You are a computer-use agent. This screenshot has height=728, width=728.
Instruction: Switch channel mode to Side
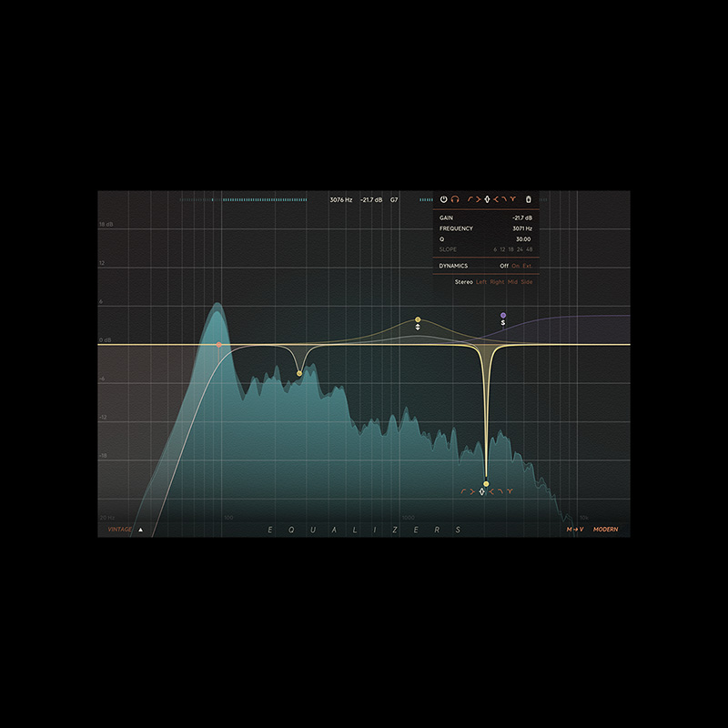click(x=527, y=282)
